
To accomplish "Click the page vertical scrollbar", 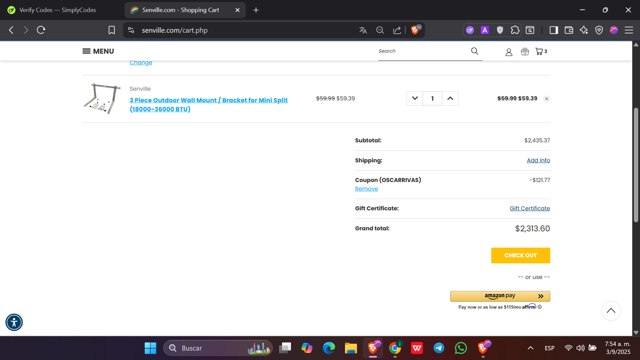I will click(x=636, y=165).
